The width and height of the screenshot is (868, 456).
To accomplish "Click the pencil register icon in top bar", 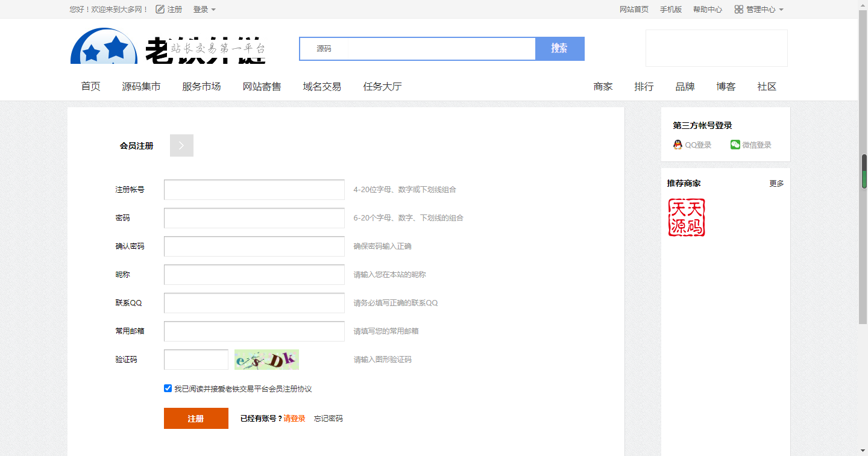I will click(x=160, y=9).
